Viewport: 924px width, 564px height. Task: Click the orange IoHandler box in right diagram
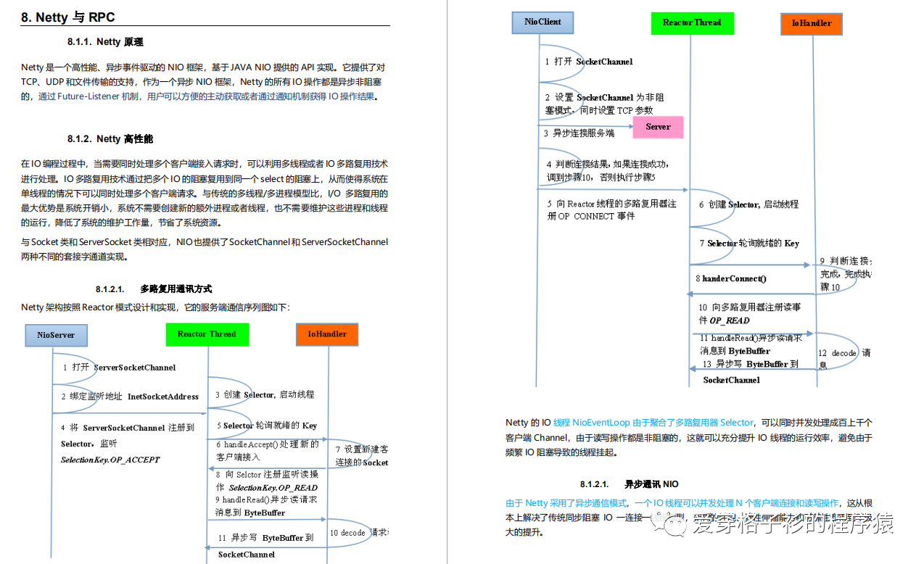pos(811,23)
